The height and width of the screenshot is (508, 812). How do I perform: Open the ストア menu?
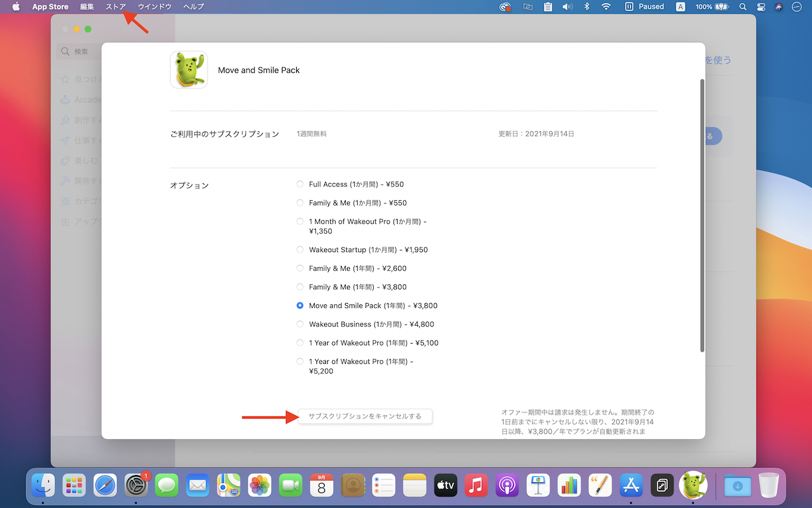pyautogui.click(x=116, y=7)
